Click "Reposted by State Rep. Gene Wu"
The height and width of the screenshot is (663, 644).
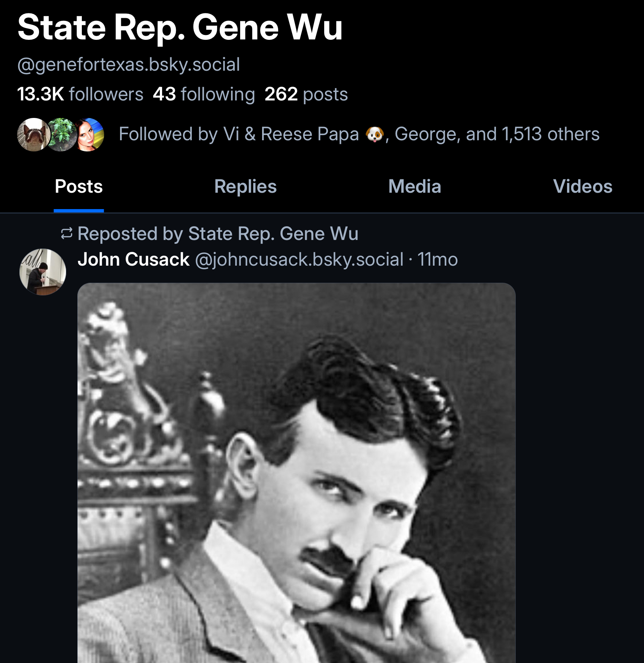[218, 234]
